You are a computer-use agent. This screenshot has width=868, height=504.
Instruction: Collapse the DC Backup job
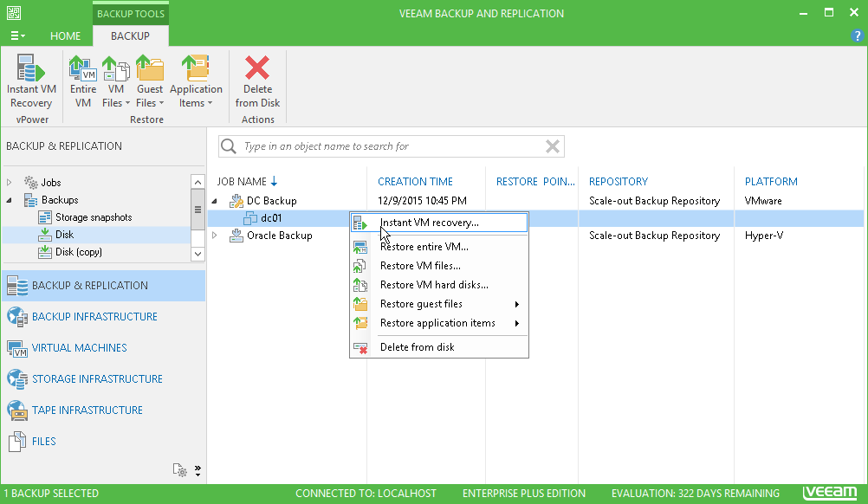(x=215, y=201)
